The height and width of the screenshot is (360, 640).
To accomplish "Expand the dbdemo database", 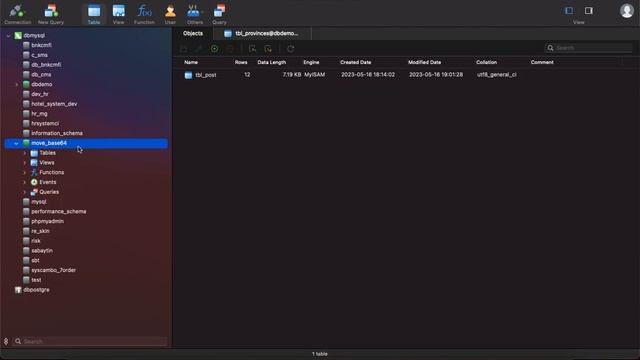I will [x=17, y=84].
